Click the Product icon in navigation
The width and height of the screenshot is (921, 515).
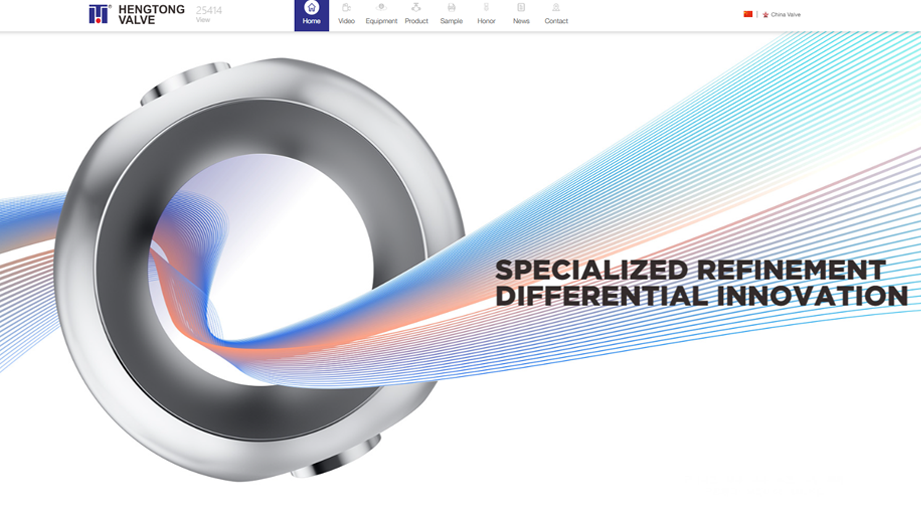pos(416,7)
